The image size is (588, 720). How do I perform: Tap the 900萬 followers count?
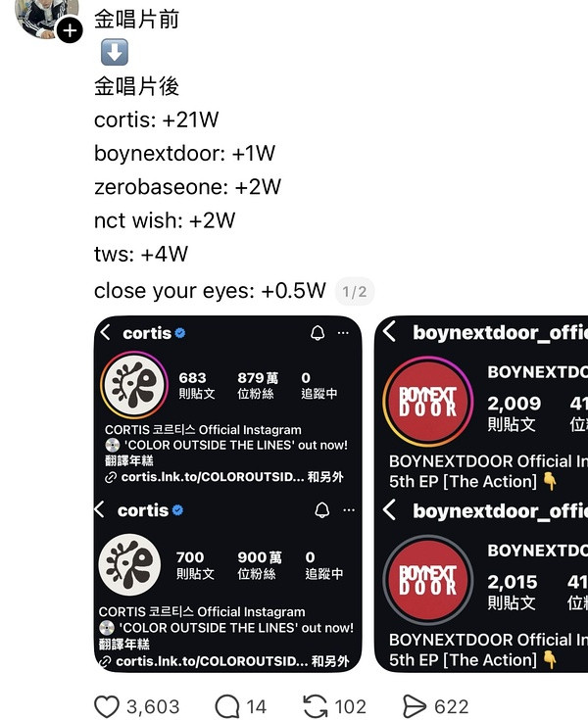(259, 557)
